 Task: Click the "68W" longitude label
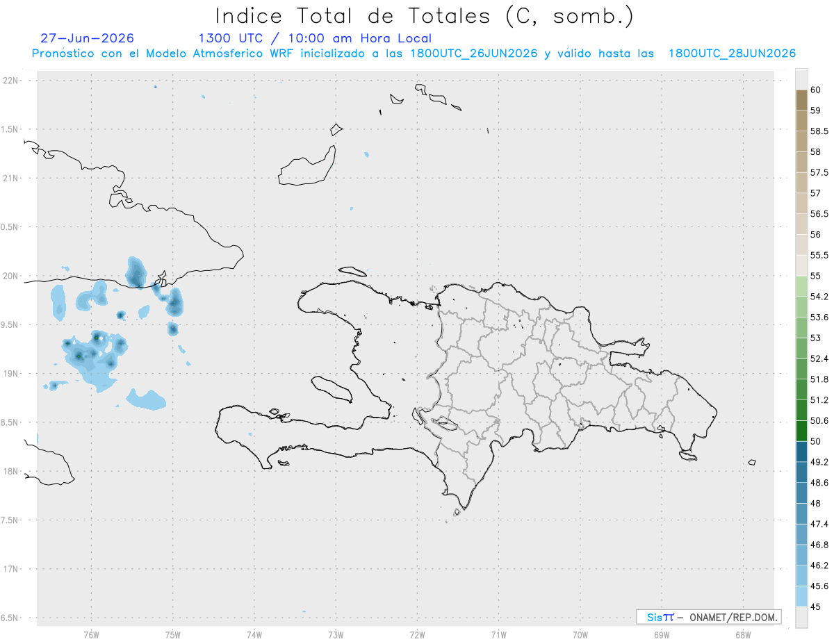743,635
